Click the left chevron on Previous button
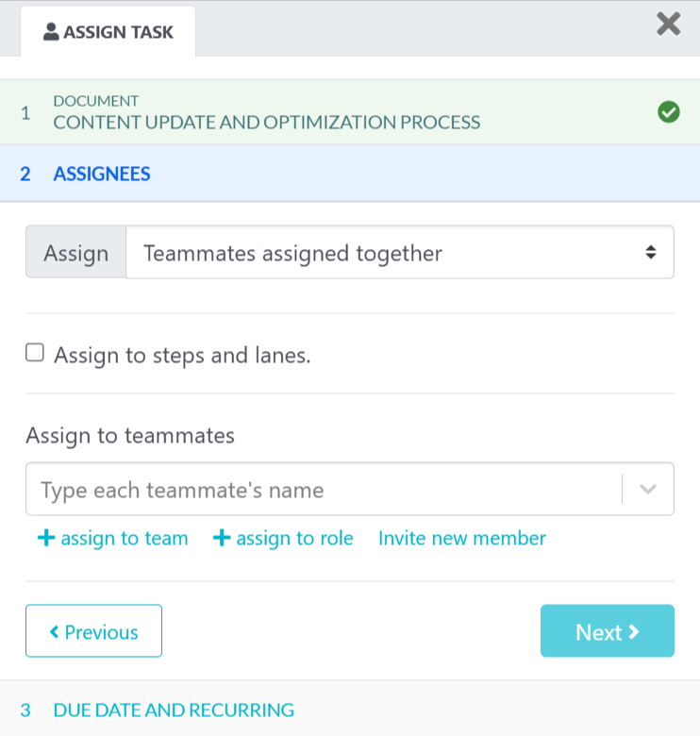700x736 pixels. 55,631
